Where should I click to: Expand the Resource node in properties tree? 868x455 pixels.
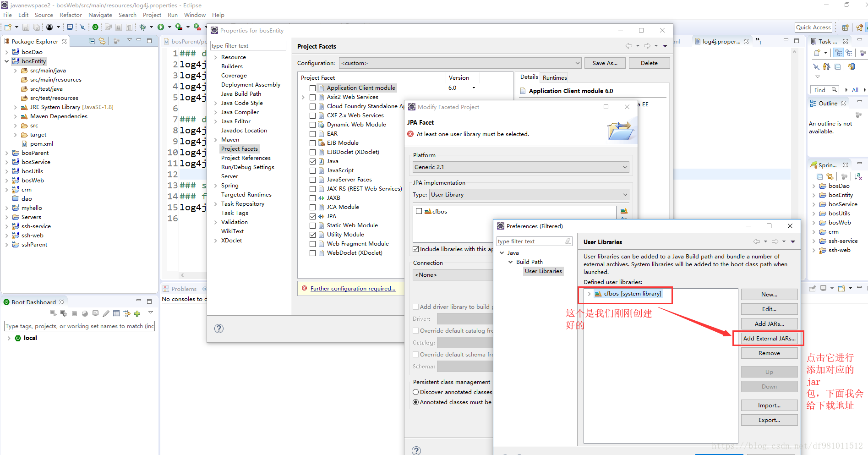[x=215, y=57]
